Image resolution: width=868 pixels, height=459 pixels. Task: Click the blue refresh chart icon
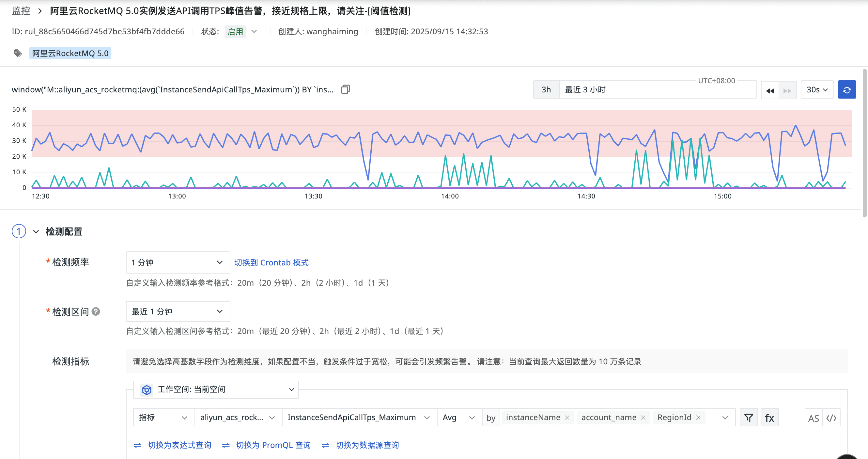point(846,90)
